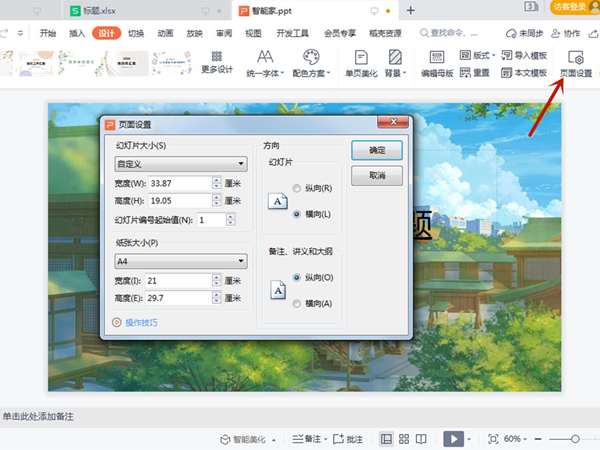Click the zoom slider handle
Image resolution: width=600 pixels, height=450 pixels.
(x=576, y=439)
